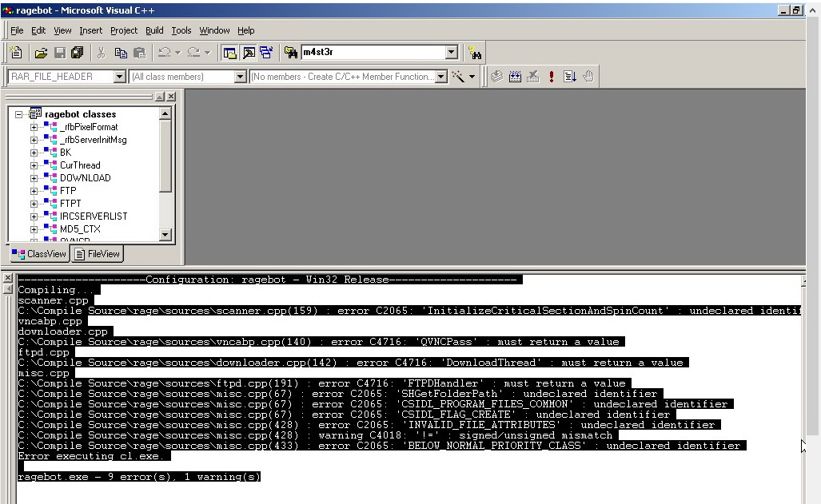821x504 pixels.
Task: Open the Redo history dropdown arrow
Action: (x=207, y=53)
